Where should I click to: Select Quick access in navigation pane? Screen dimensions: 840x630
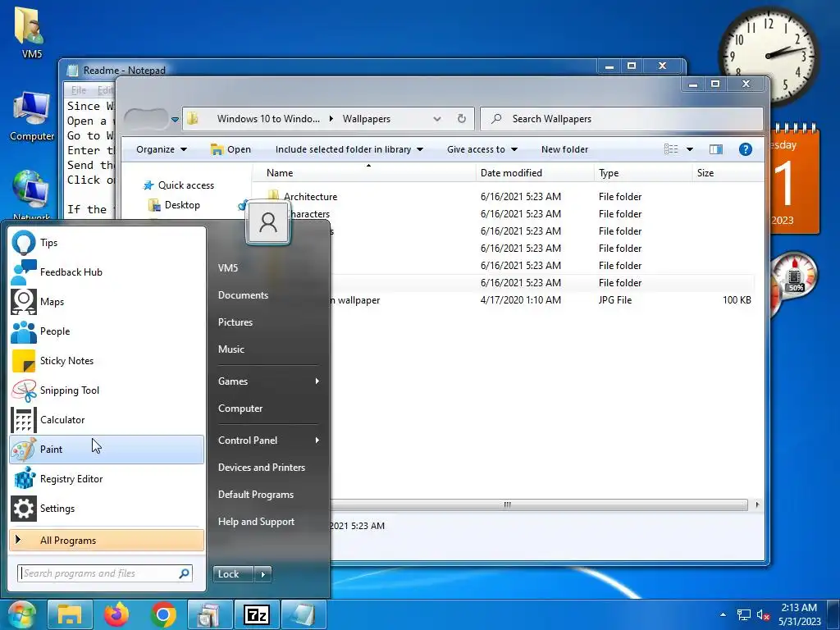tap(180, 185)
